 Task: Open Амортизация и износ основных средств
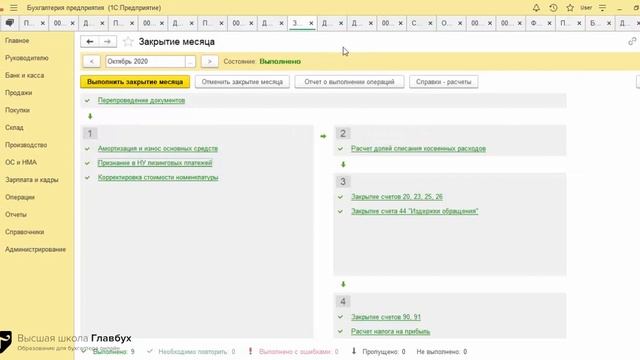coord(158,149)
